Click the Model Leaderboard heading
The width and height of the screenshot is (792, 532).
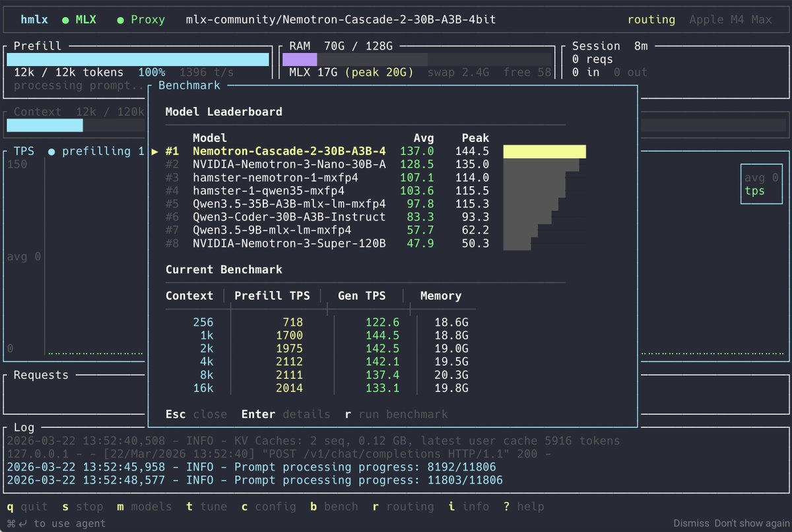pyautogui.click(x=224, y=112)
